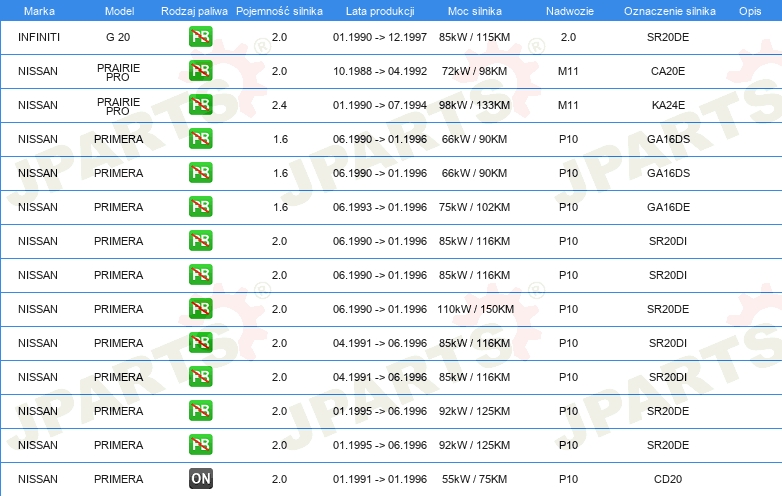Click the power value 55kW / 75KM
This screenshot has height=496, width=782.
click(474, 479)
